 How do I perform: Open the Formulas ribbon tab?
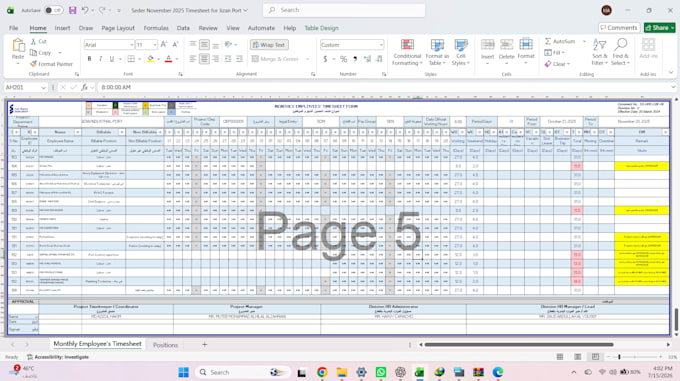tap(156, 28)
